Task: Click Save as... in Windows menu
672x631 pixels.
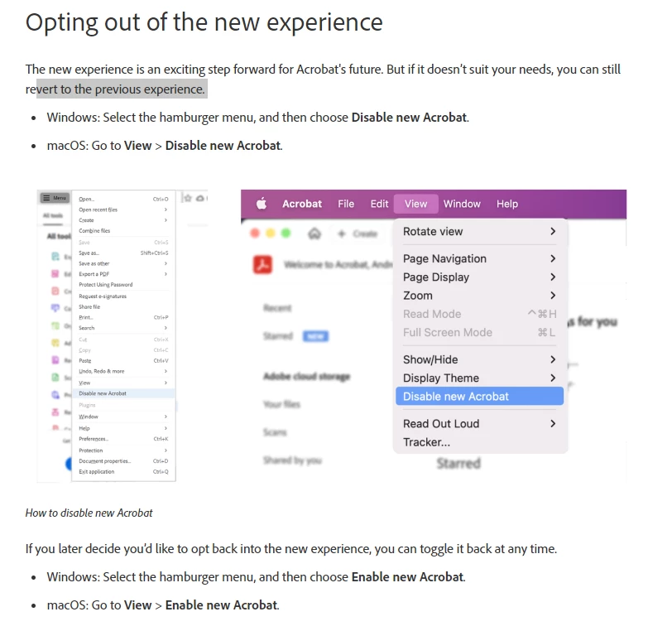Action: [x=123, y=253]
